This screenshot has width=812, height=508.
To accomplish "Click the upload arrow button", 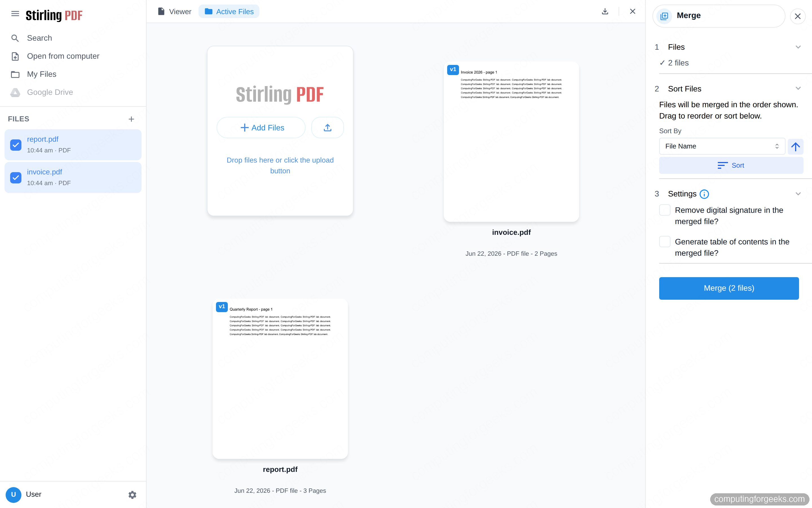I will click(x=328, y=128).
